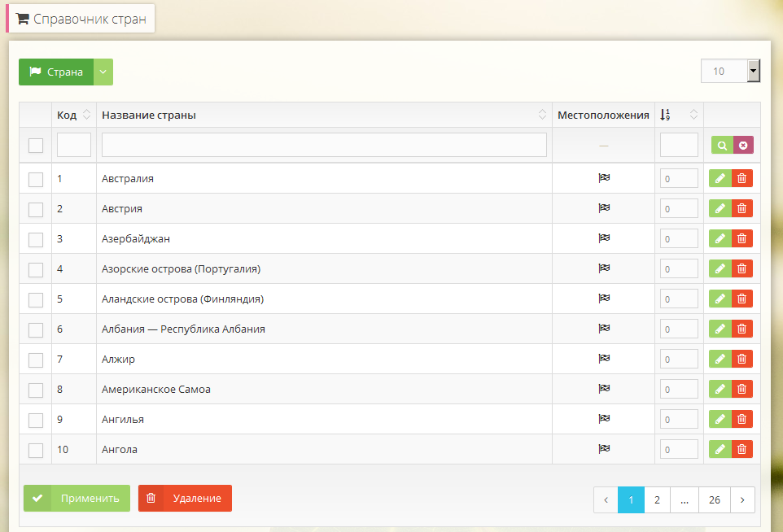783x532 pixels.
Task: Click the country name filter input field
Action: click(323, 145)
